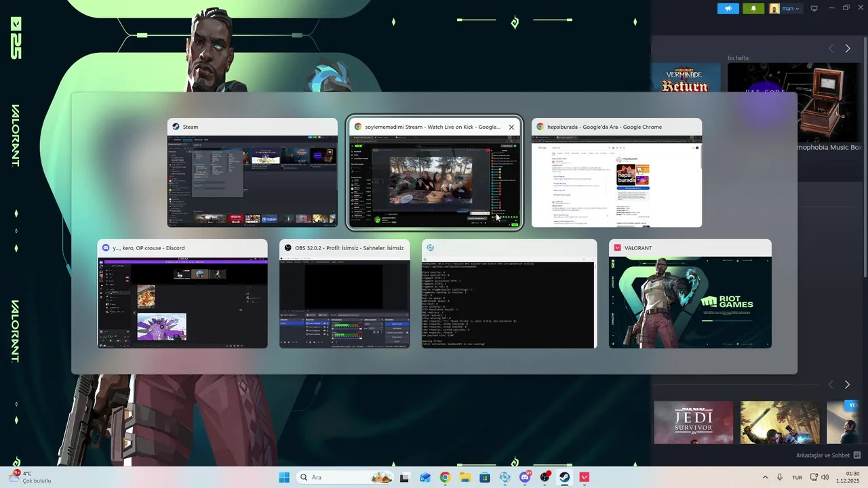Open the network tray icon
This screenshot has width=868, height=488.
tap(814, 477)
